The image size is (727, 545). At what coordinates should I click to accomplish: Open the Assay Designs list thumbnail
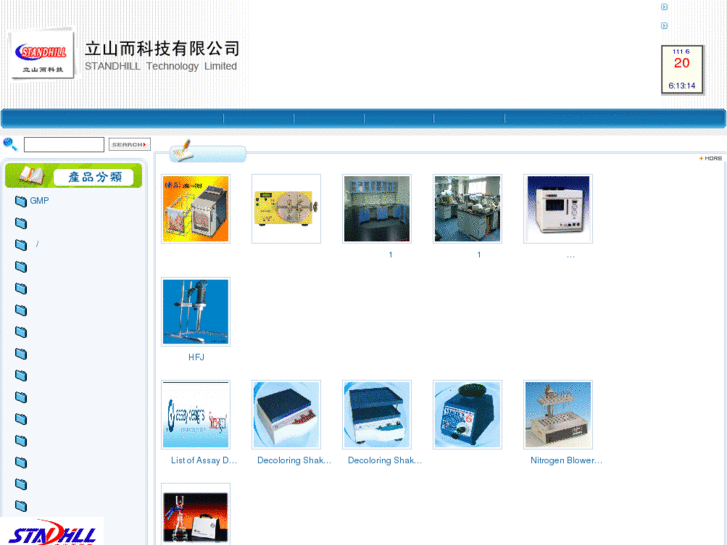click(196, 415)
